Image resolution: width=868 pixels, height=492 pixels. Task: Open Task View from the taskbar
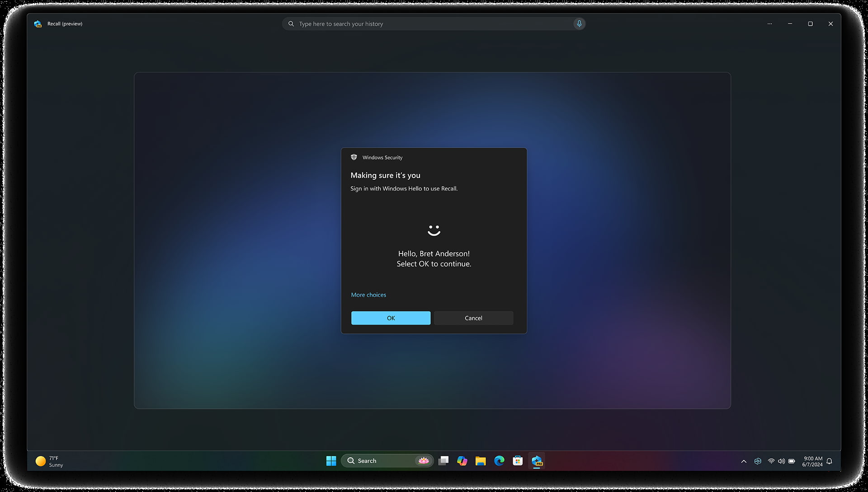(x=443, y=461)
